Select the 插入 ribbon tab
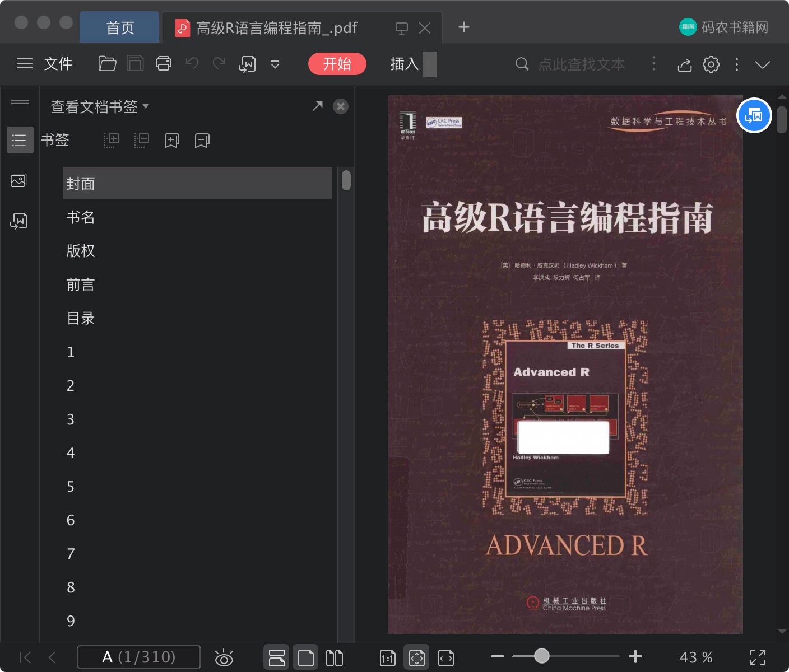 pos(404,64)
